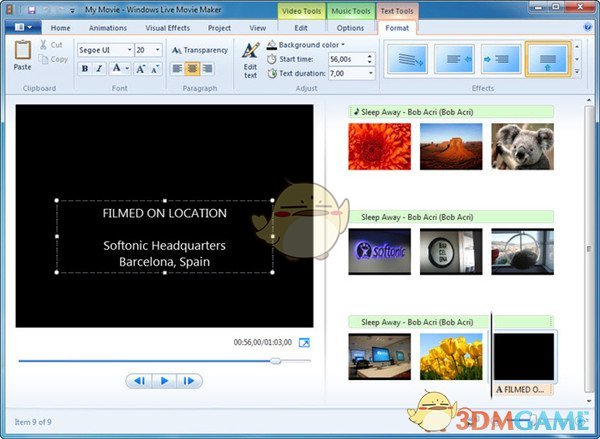Select the koala thumbnail in storyboard
The image size is (600, 439).
(x=523, y=146)
